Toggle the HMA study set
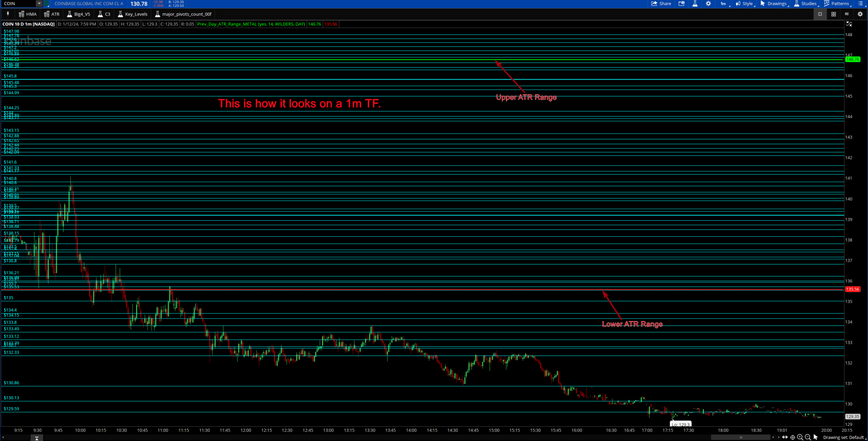The width and height of the screenshot is (868, 441). tap(27, 14)
